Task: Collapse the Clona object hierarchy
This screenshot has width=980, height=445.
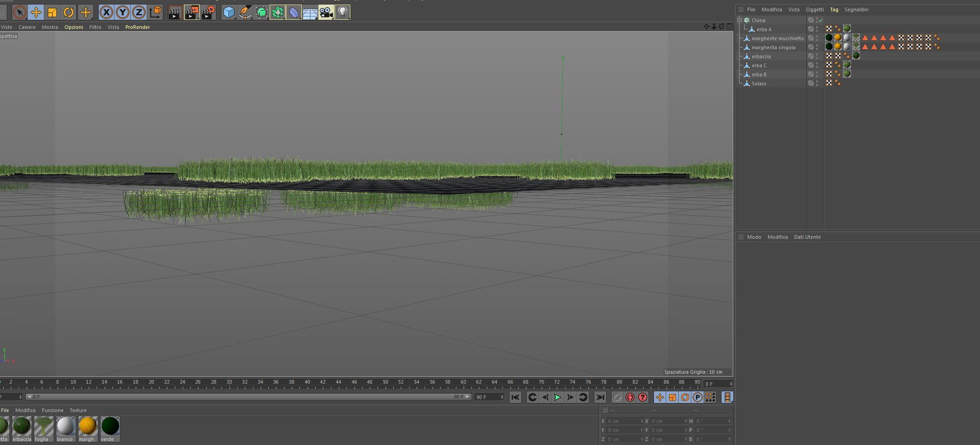Action: (740, 20)
